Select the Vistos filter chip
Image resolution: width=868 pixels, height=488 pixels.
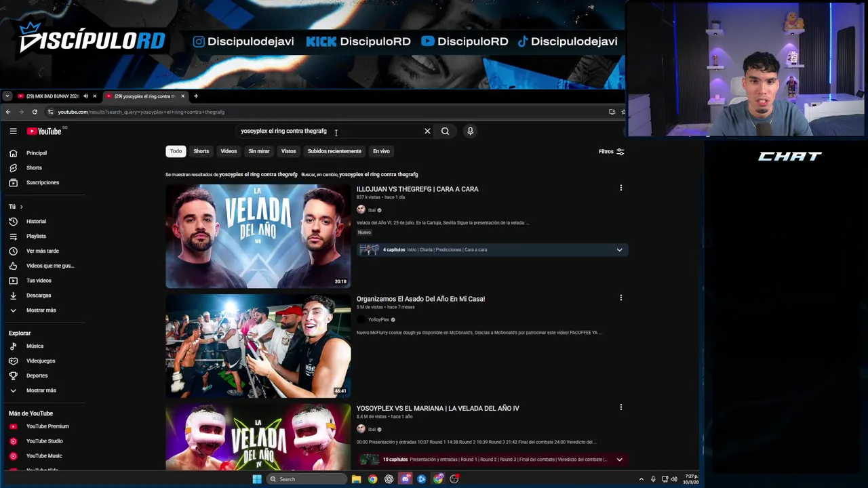[x=289, y=151]
